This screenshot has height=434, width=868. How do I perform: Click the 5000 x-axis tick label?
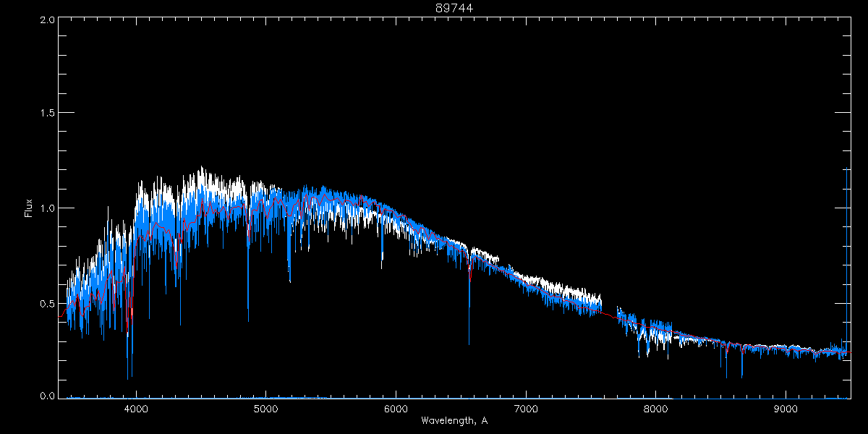pos(266,409)
